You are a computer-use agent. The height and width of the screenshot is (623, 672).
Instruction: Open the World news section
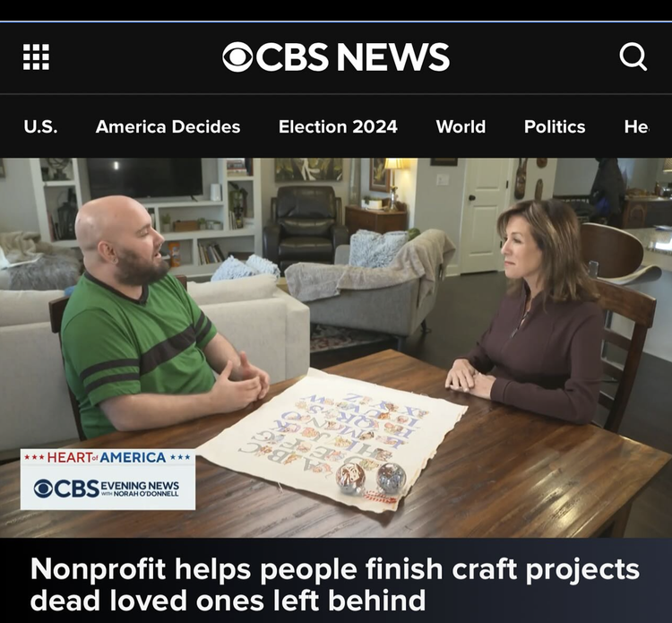pos(461,126)
